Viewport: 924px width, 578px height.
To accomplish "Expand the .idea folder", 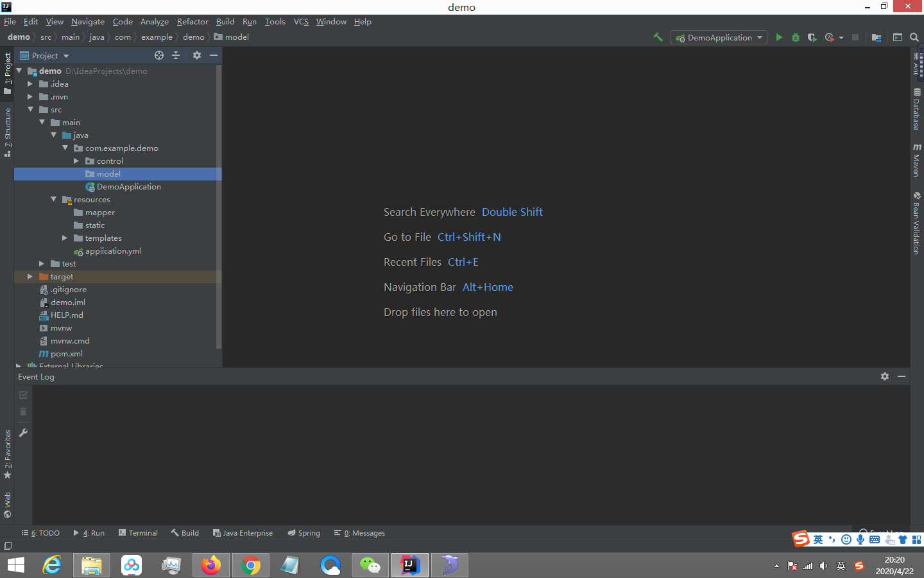I will pos(30,83).
